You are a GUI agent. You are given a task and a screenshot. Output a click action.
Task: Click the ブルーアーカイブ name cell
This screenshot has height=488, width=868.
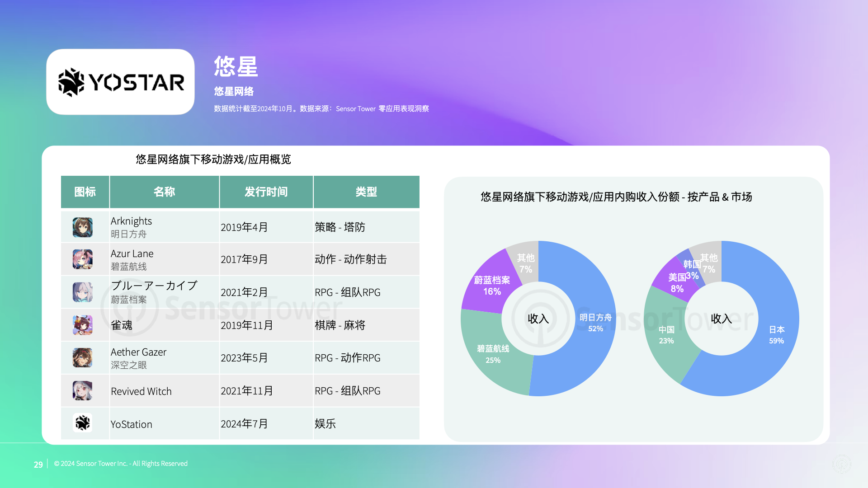pyautogui.click(x=164, y=292)
